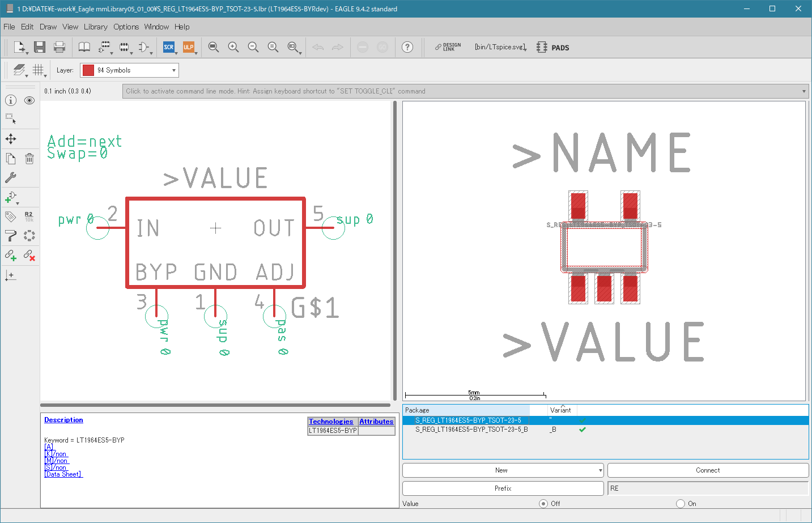Run a user language program via ULP icon
This screenshot has height=523, width=812.
click(188, 47)
